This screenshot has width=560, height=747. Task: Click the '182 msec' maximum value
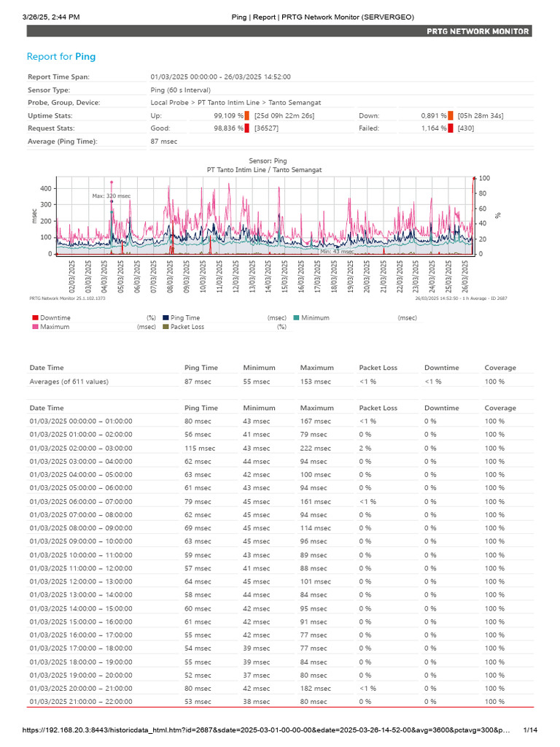pyautogui.click(x=315, y=689)
